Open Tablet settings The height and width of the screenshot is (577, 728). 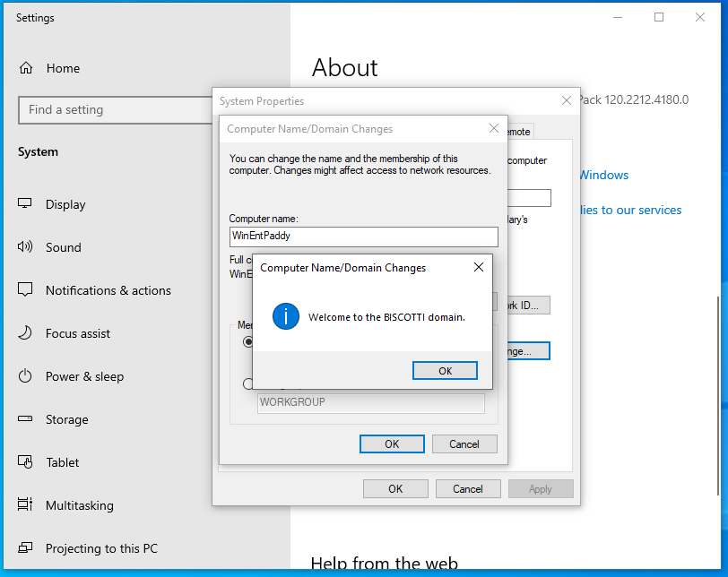tap(62, 462)
